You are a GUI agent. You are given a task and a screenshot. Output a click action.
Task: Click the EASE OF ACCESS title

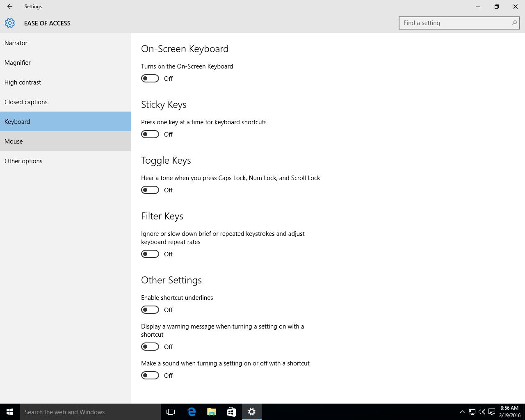47,23
